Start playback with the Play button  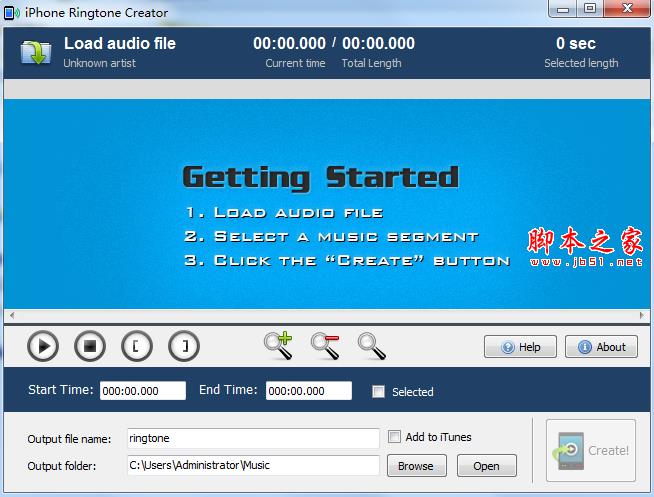[43, 346]
